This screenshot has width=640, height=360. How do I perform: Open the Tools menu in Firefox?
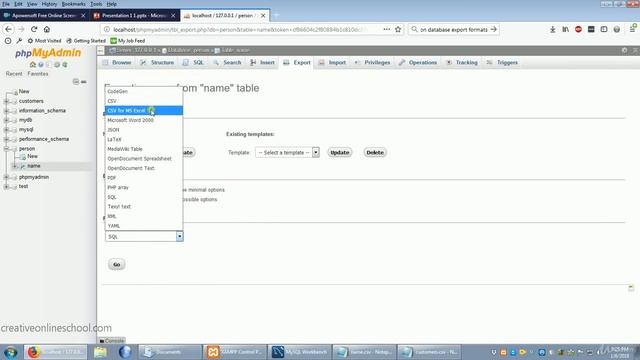(96, 4)
